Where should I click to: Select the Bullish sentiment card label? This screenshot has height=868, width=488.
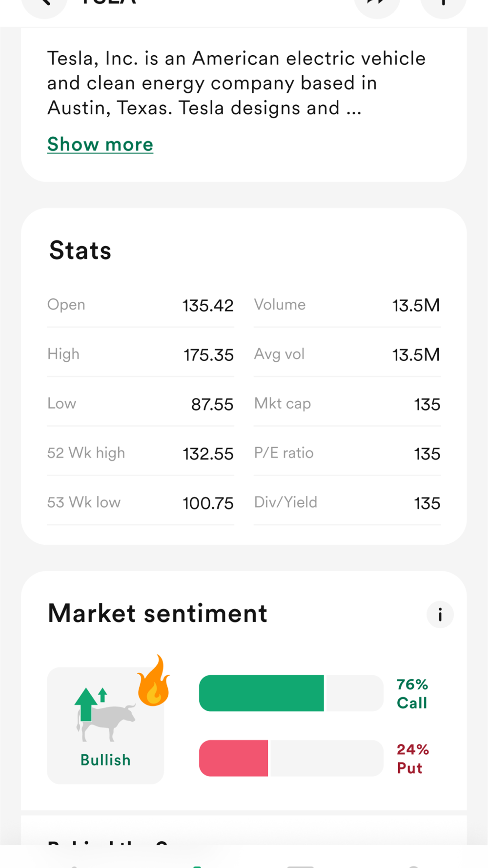pyautogui.click(x=105, y=760)
